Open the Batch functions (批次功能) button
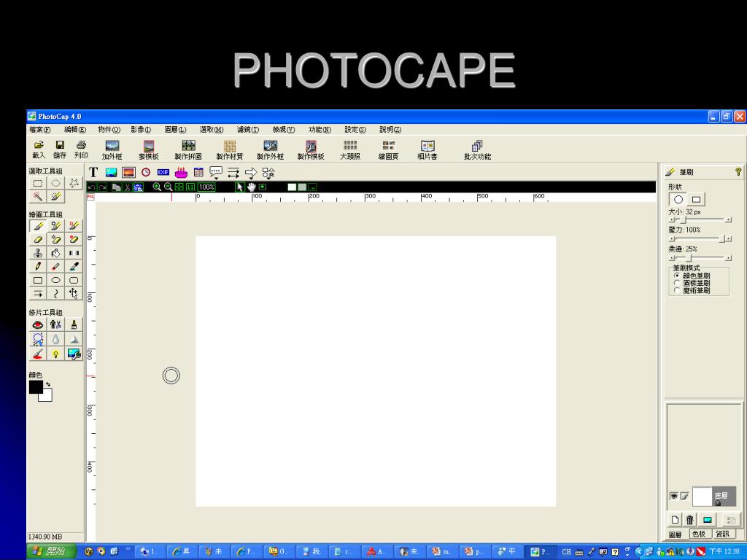The width and height of the screenshot is (747, 560). (x=477, y=150)
